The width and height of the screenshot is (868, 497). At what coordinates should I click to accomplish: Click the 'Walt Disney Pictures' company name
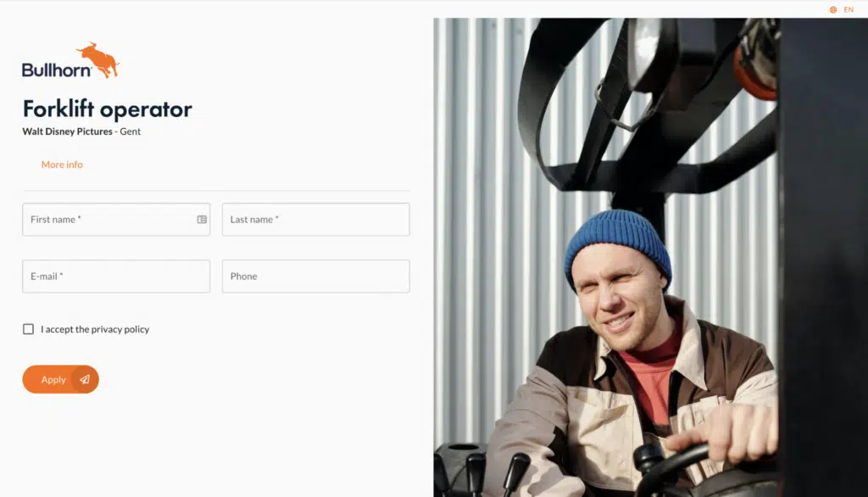(x=67, y=131)
